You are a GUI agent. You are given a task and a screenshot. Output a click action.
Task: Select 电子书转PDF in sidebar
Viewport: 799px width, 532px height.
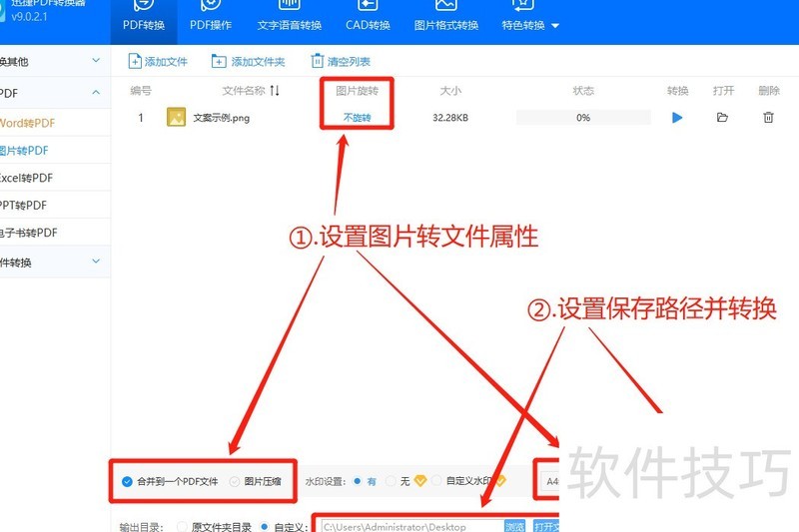click(29, 233)
